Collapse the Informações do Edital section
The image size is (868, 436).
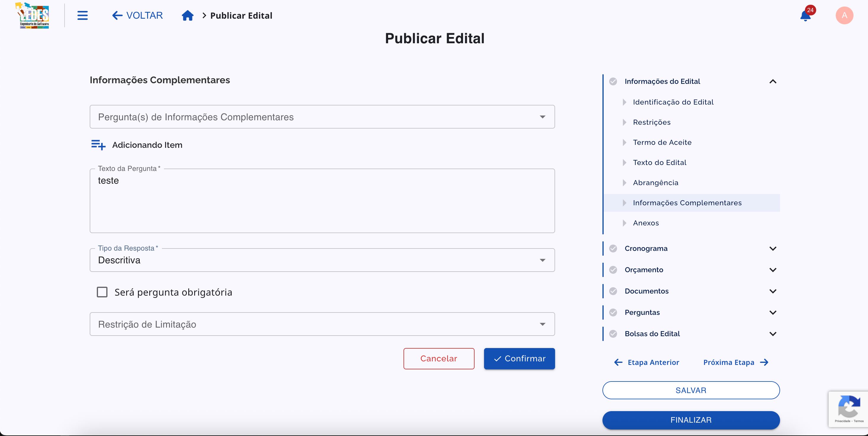(773, 81)
